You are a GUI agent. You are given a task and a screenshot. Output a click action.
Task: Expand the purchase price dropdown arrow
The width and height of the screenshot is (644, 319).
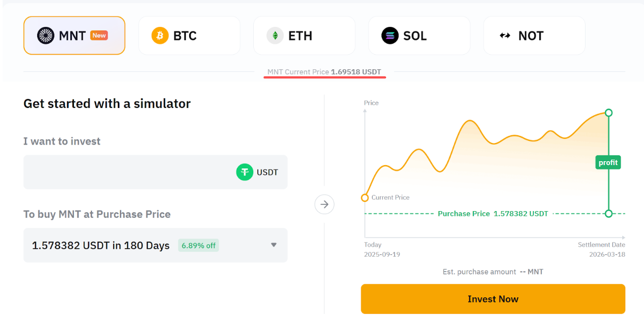[x=274, y=245]
